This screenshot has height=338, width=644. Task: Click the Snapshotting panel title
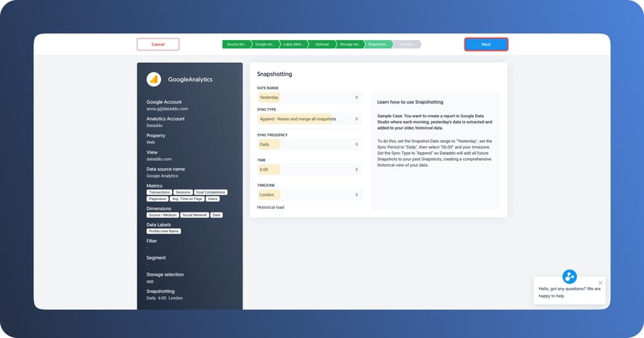(274, 74)
